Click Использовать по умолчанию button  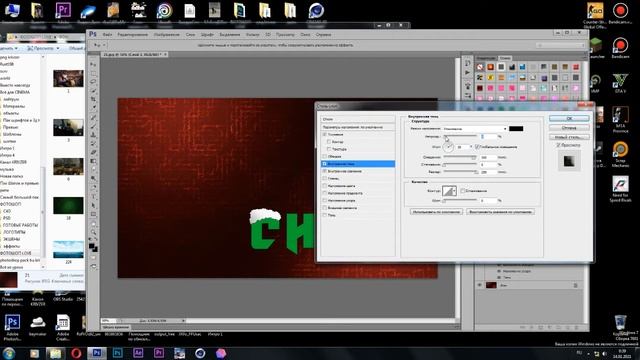pos(436,212)
